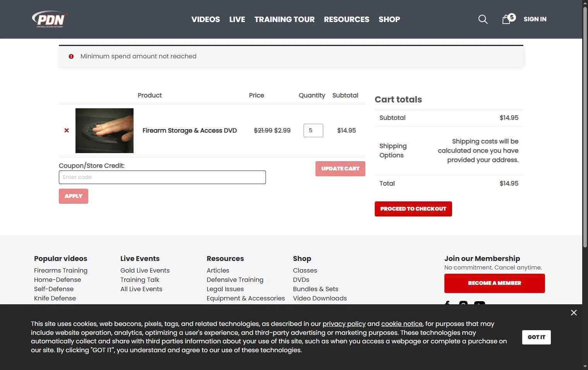Open the Firearm Storage DVD product thumbnail

pos(105,131)
